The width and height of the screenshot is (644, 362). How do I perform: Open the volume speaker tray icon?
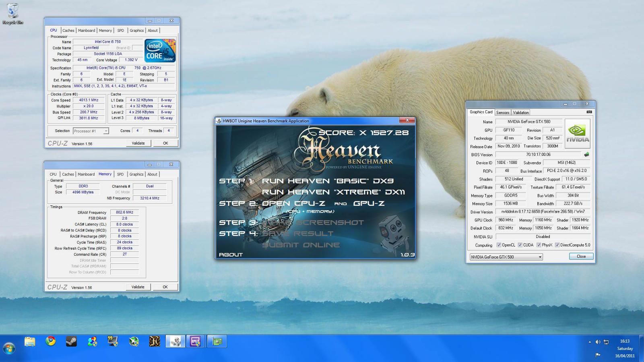598,342
